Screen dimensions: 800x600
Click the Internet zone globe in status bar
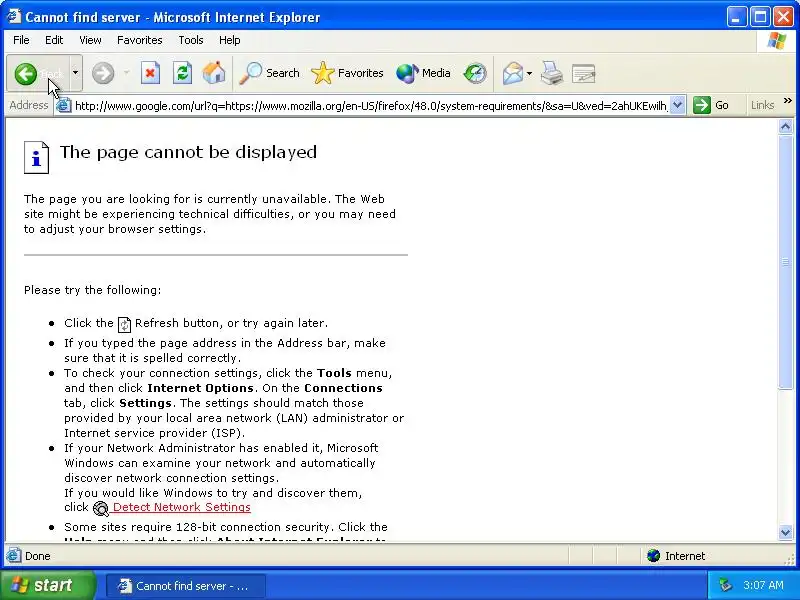(653, 556)
